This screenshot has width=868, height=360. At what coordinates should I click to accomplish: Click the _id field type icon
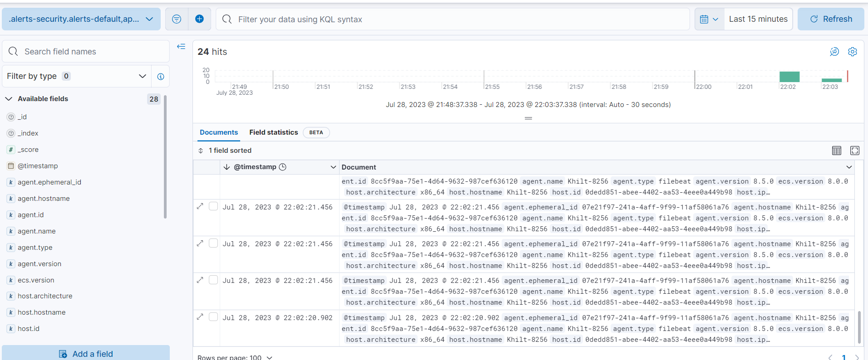[11, 117]
